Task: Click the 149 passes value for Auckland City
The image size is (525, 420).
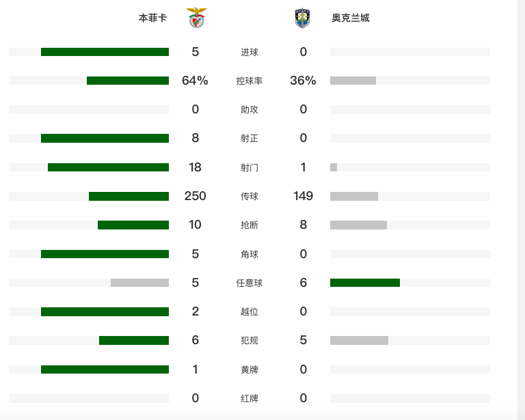Action: (x=304, y=196)
